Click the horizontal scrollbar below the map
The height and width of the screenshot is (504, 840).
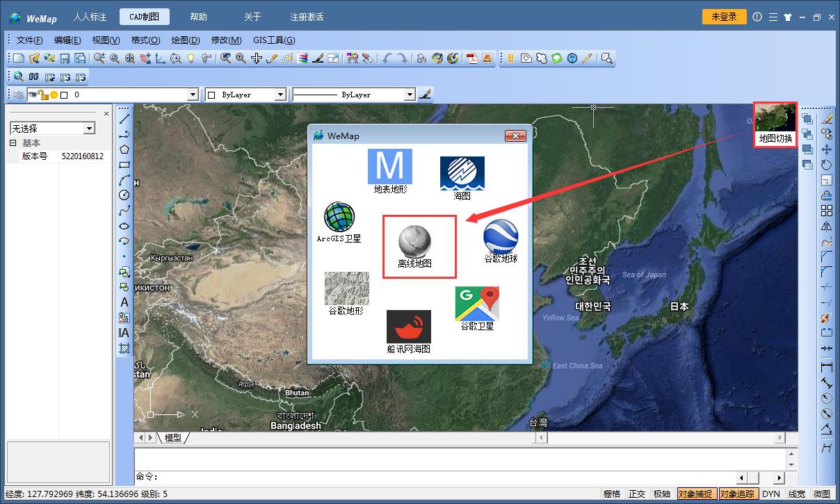click(x=659, y=438)
